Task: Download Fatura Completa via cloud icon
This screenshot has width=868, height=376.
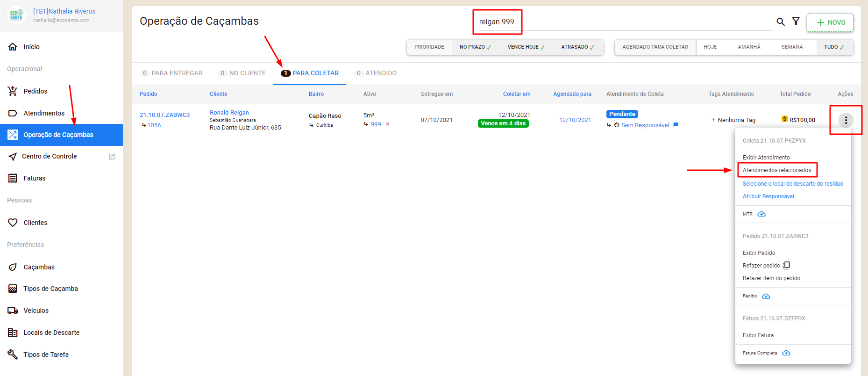Action: (786, 353)
